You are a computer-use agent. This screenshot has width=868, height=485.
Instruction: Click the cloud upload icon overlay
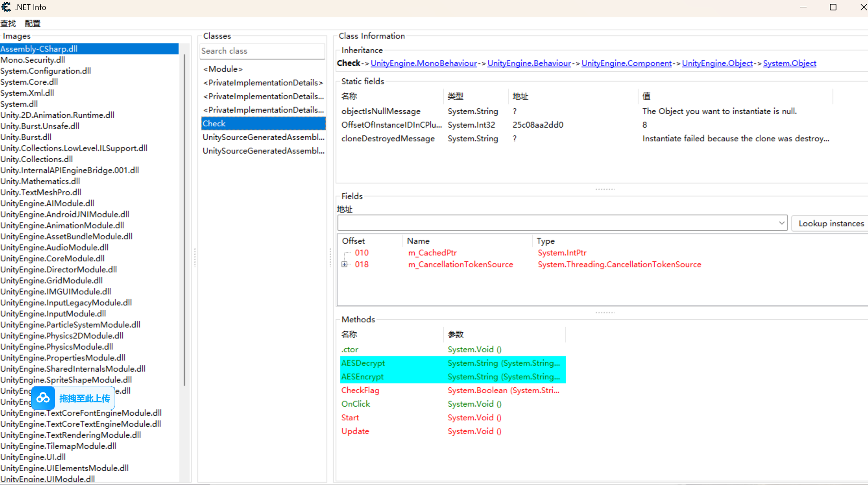tap(43, 398)
